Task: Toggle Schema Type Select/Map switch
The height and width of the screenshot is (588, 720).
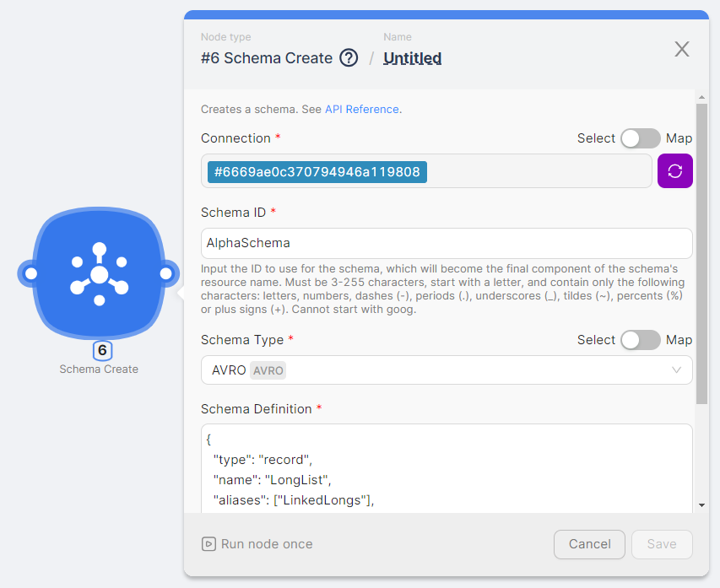Action: pyautogui.click(x=640, y=340)
